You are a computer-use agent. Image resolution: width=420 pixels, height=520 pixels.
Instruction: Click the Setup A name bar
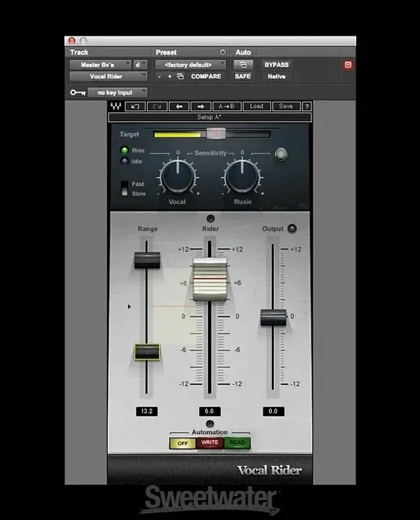(209, 117)
